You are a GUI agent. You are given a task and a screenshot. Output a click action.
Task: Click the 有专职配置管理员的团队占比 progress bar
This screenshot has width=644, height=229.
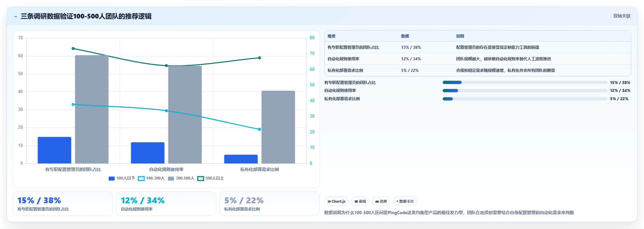coord(525,82)
